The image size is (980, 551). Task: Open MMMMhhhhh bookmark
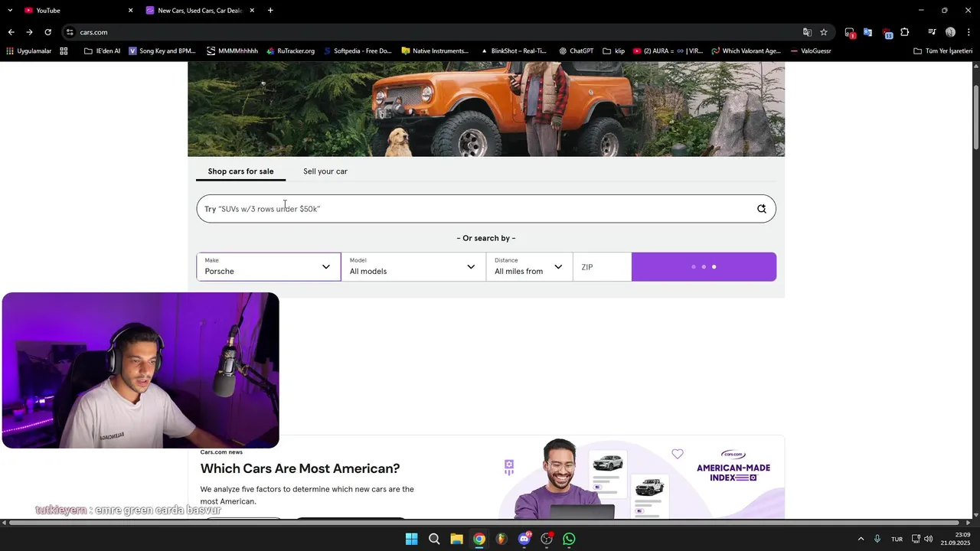(x=233, y=51)
